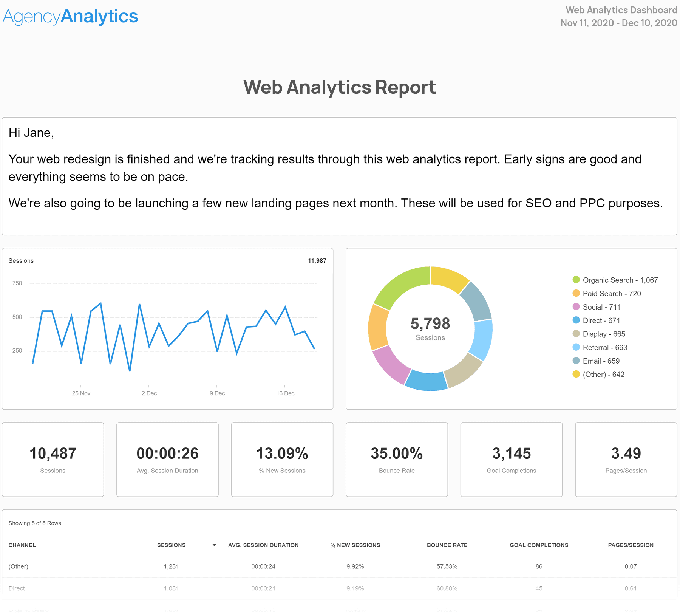Screen dimensions: 680x616
Task: Sort table by Bounce Rate column
Action: click(447, 545)
